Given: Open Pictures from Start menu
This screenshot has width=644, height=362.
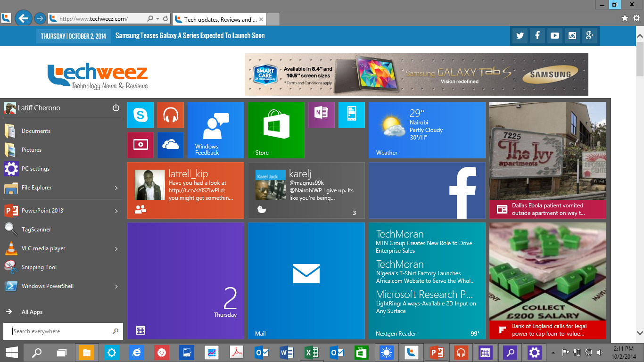Looking at the screenshot, I should [63, 150].
